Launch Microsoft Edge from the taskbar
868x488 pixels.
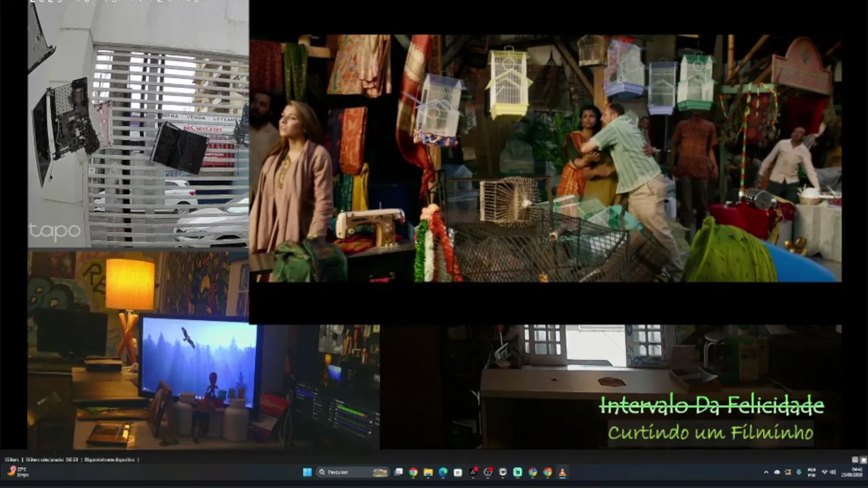tap(443, 472)
